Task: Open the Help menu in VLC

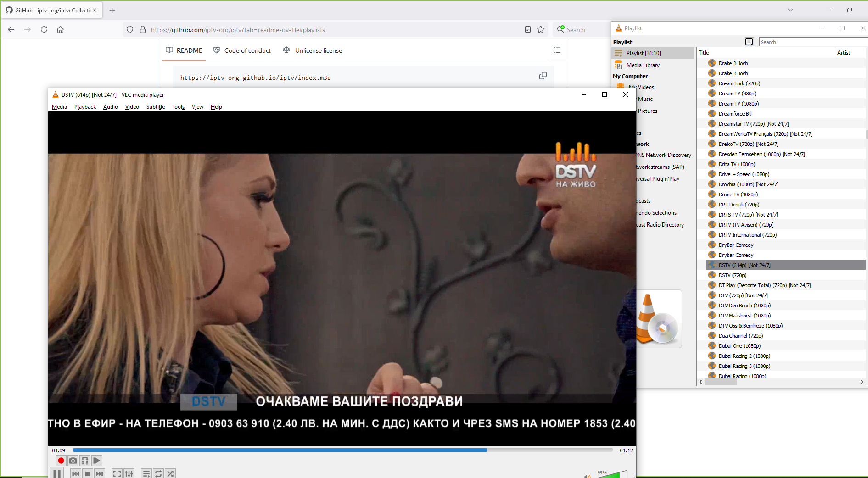Action: coord(216,107)
